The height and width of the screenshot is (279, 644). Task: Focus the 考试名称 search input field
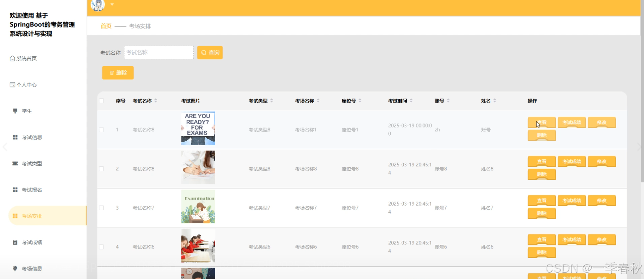(159, 53)
